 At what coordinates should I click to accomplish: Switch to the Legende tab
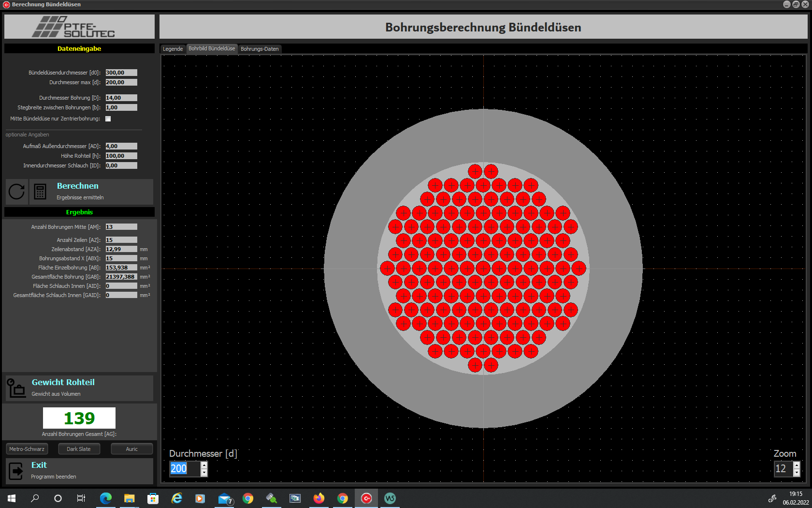[x=173, y=49]
